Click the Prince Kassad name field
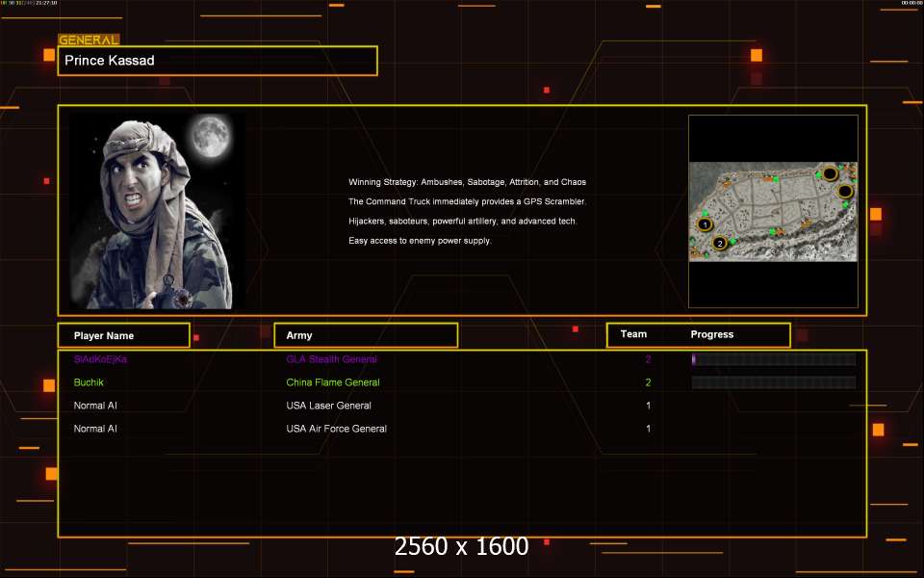 click(218, 61)
